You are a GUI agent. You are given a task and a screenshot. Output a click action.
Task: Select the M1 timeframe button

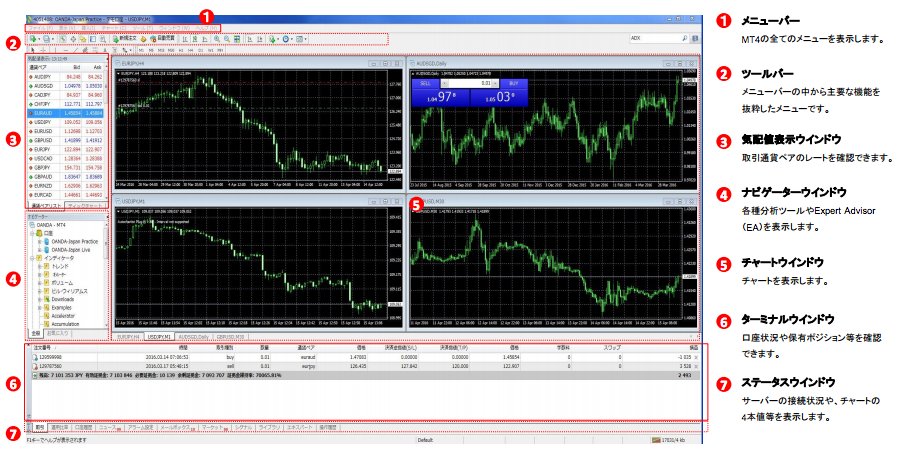[142, 50]
